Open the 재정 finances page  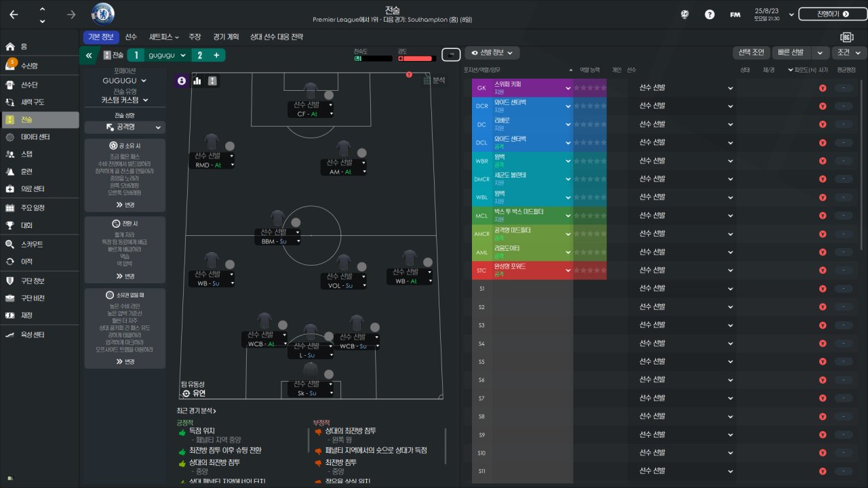tap(39, 315)
